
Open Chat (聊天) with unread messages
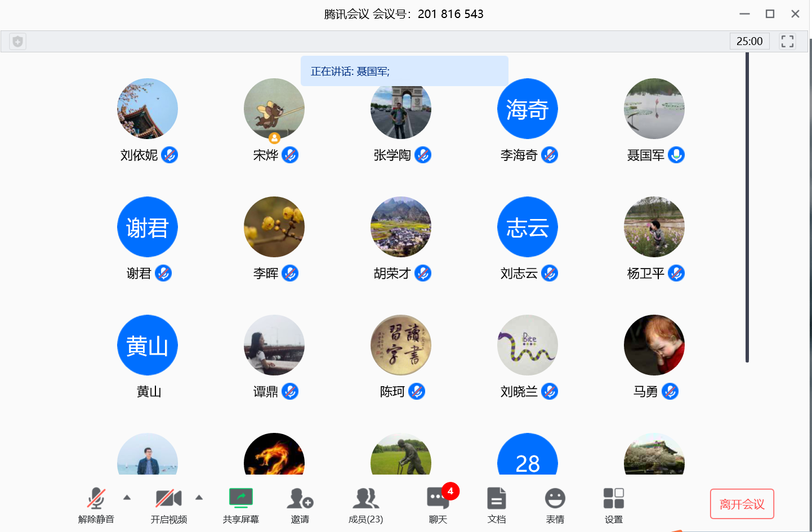coord(438,499)
